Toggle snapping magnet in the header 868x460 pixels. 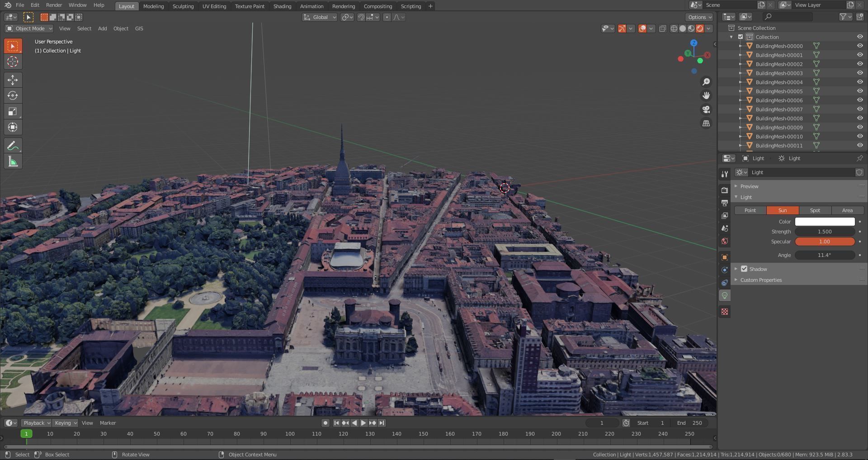(x=361, y=17)
